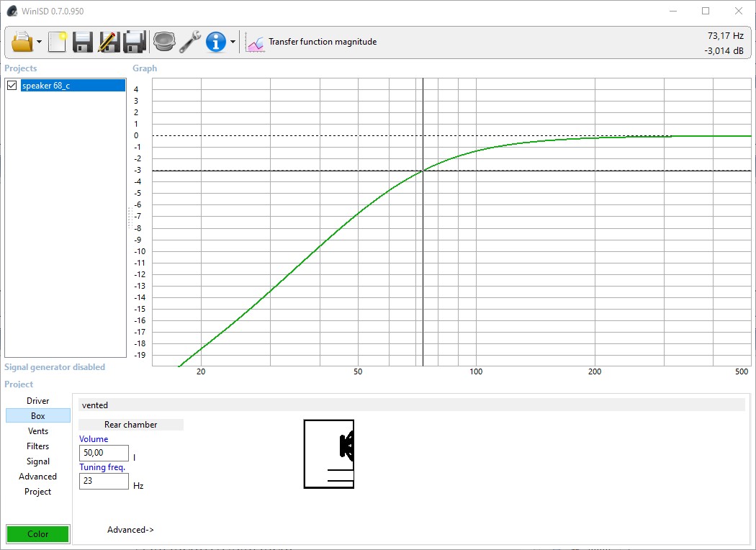Viewport: 756px width, 550px height.
Task: Click the Rear chamber section header
Action: click(x=130, y=425)
